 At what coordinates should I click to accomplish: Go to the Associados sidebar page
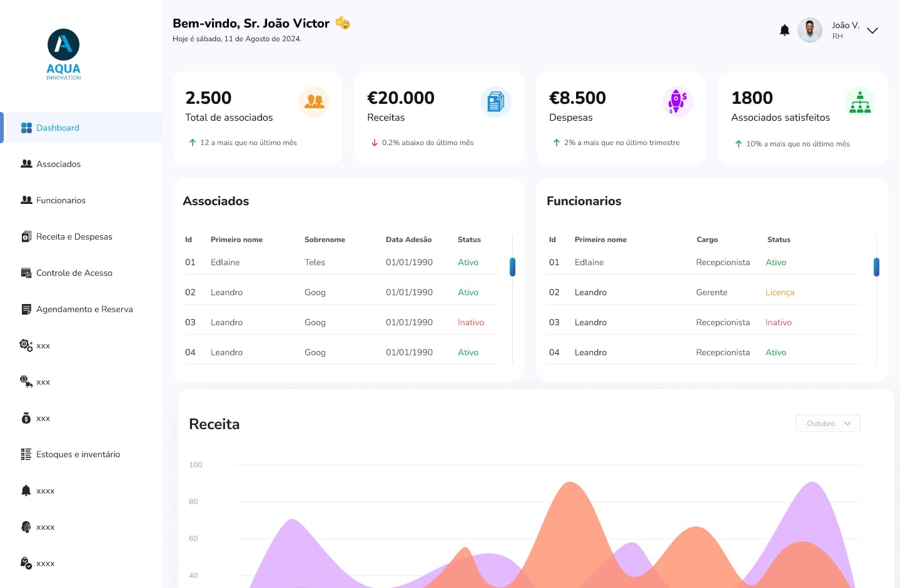(x=58, y=164)
